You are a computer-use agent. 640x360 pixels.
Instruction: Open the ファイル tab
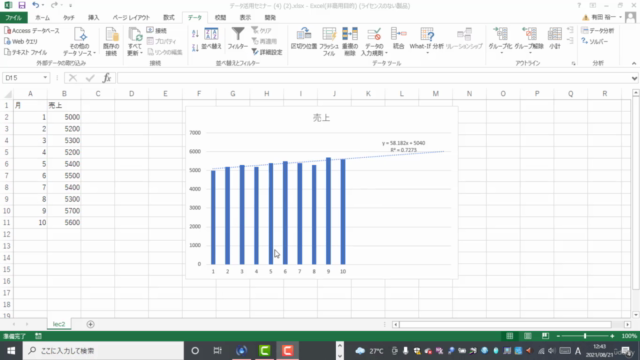[x=13, y=18]
